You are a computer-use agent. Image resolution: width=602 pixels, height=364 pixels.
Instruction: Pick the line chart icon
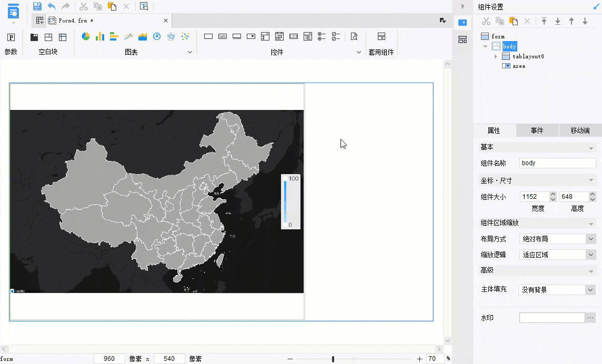point(128,36)
